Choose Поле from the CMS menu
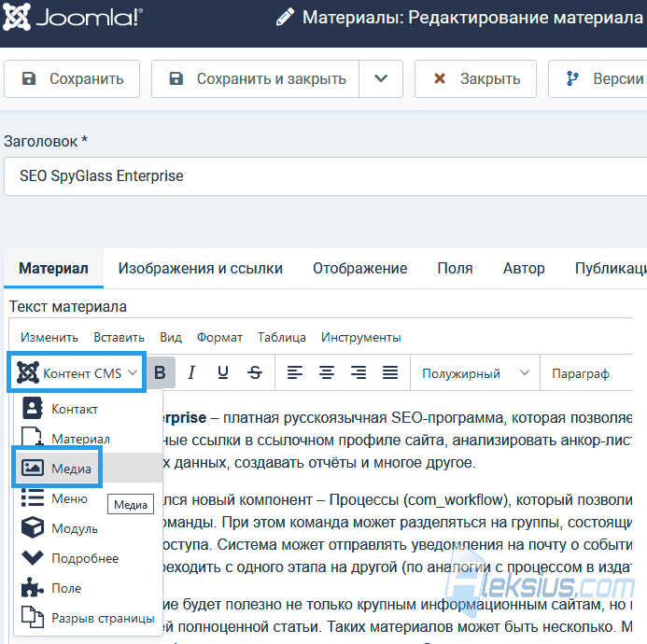 pyautogui.click(x=89, y=587)
